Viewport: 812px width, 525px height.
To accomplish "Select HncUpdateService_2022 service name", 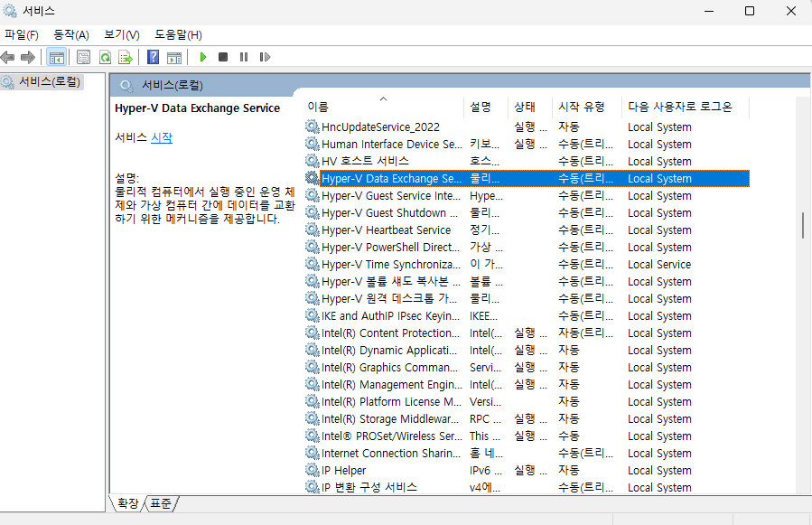I will point(380,127).
